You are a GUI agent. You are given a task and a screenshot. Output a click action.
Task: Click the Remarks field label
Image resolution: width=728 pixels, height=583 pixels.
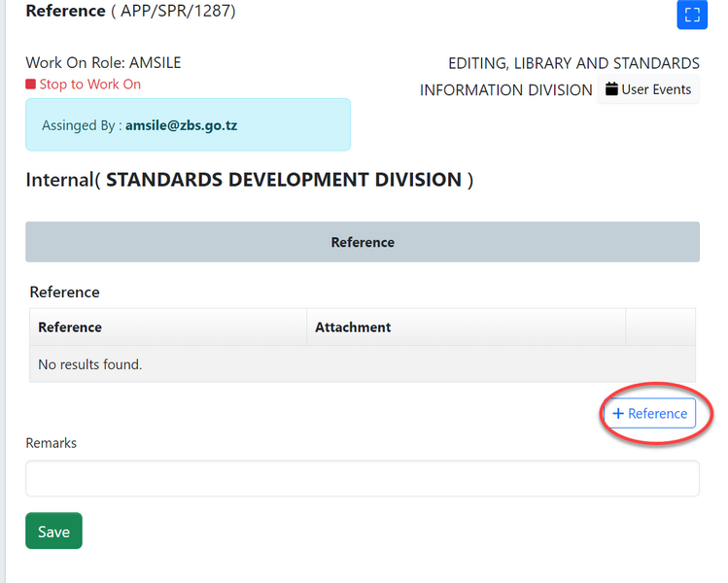(x=51, y=443)
